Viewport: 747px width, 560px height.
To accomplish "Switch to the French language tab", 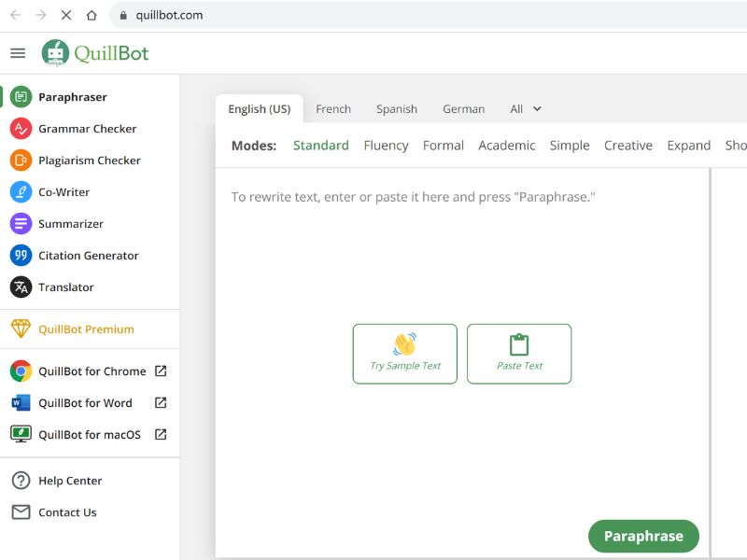I will point(333,109).
